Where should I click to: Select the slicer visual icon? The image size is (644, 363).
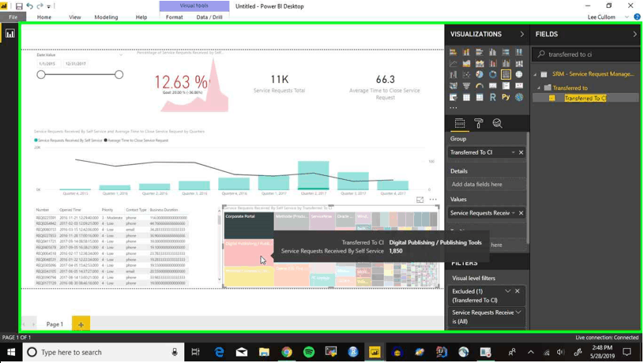pos(453,98)
